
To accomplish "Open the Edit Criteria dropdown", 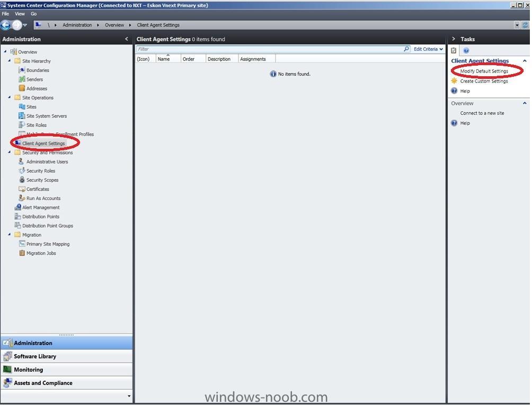I will [x=428, y=49].
